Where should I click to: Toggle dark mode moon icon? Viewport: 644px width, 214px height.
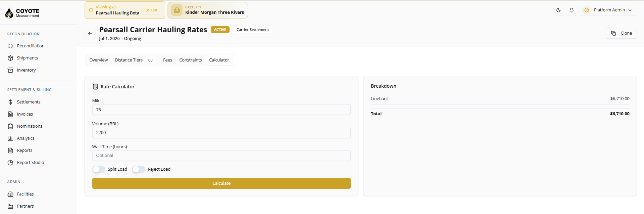tap(558, 10)
